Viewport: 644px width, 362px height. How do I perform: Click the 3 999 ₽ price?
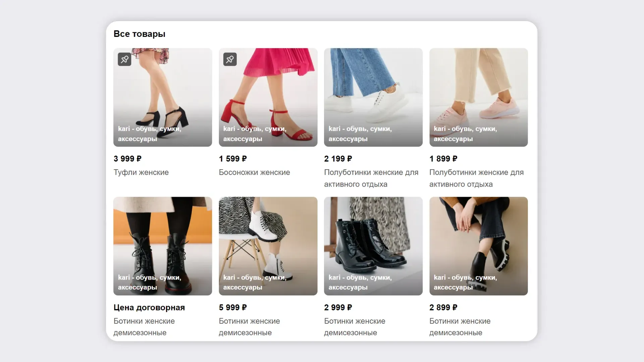[127, 159]
